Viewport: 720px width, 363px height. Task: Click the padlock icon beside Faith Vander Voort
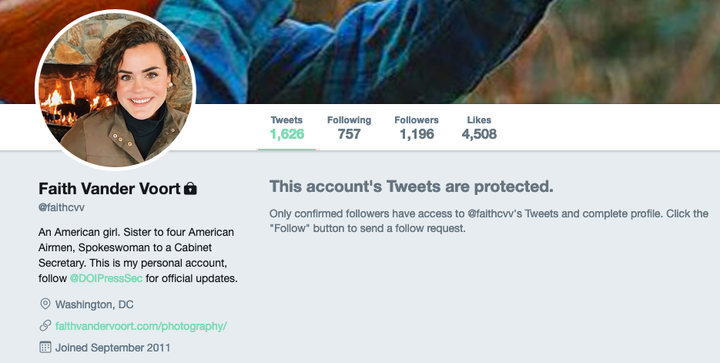190,188
